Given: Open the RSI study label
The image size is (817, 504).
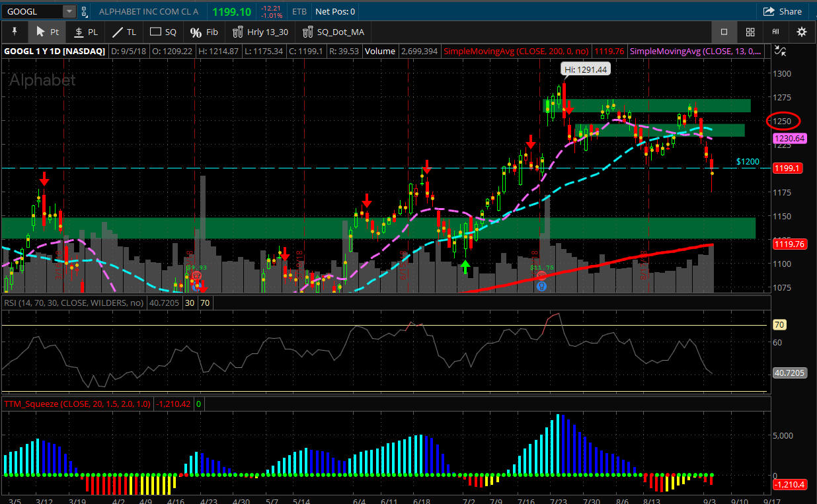Looking at the screenshot, I should point(73,303).
